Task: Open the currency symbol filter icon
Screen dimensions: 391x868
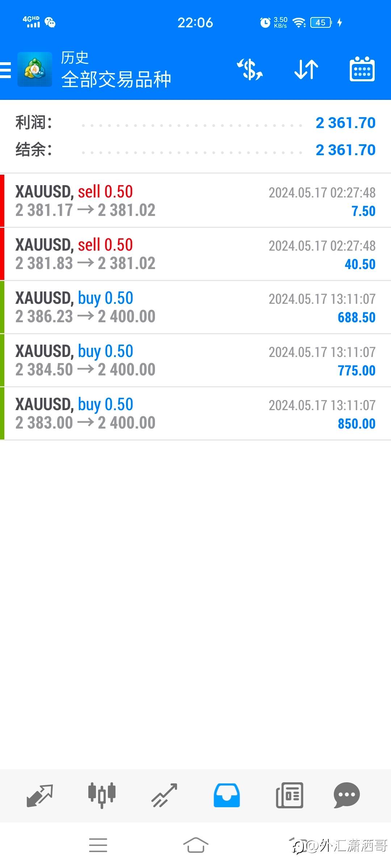Action: [x=250, y=69]
